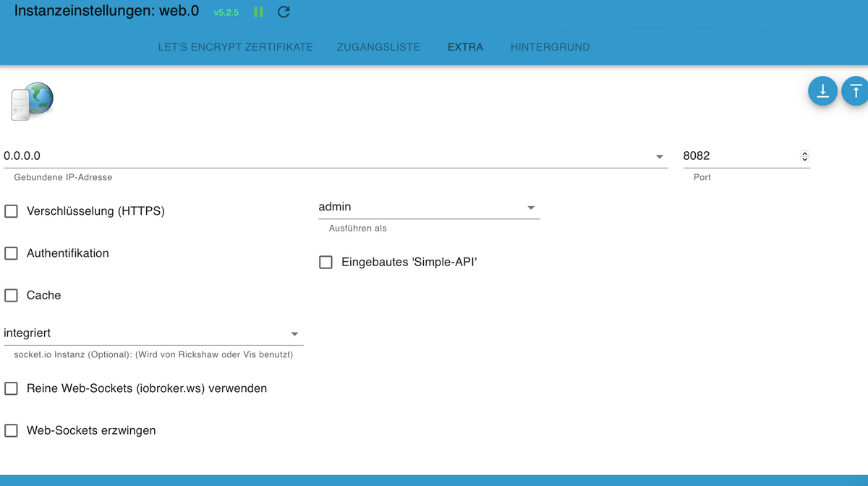
Task: Click the web adapter globe logo
Action: 32,101
